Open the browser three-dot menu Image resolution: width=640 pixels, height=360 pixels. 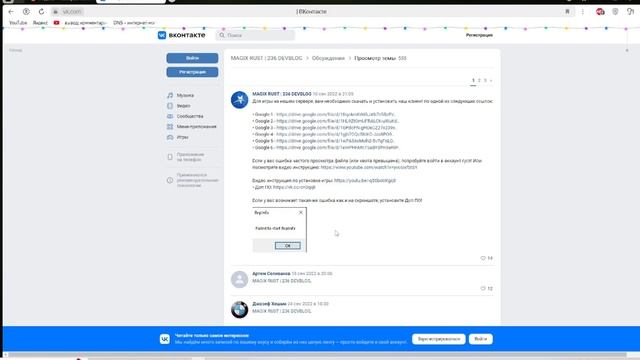pos(583,12)
